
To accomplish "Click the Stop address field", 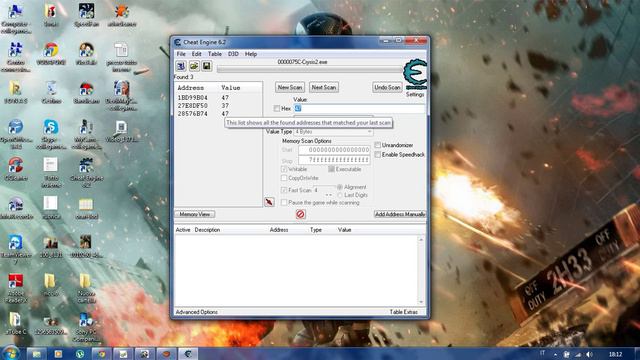I will (x=334, y=160).
